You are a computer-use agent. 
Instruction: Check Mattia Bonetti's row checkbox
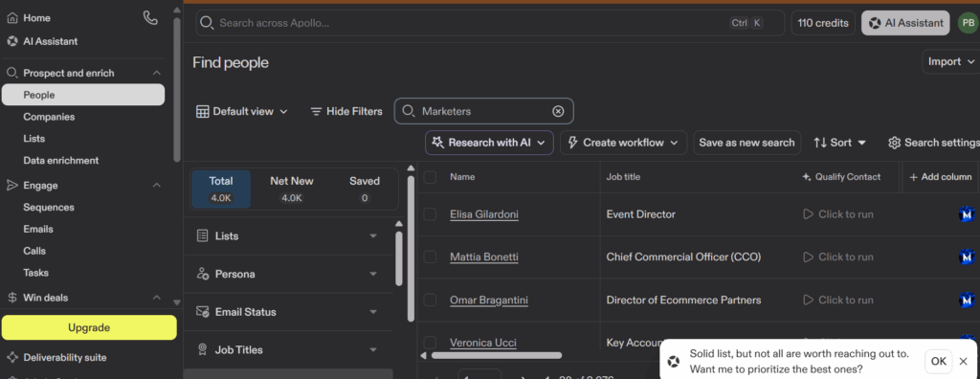[430, 257]
